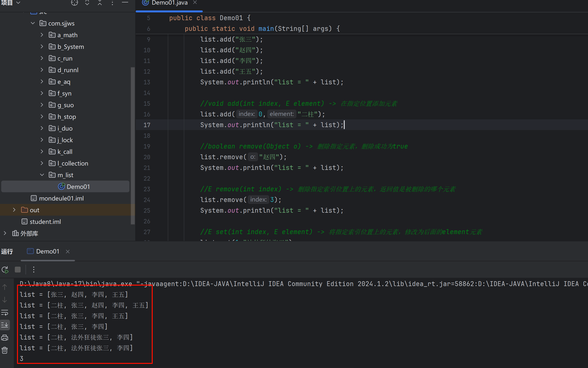Click the Stop process icon
Viewport: 588px width, 368px height.
click(18, 270)
